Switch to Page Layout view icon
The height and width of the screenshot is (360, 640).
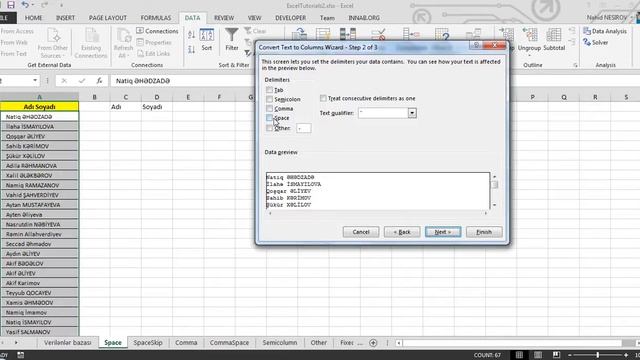tap(538, 355)
